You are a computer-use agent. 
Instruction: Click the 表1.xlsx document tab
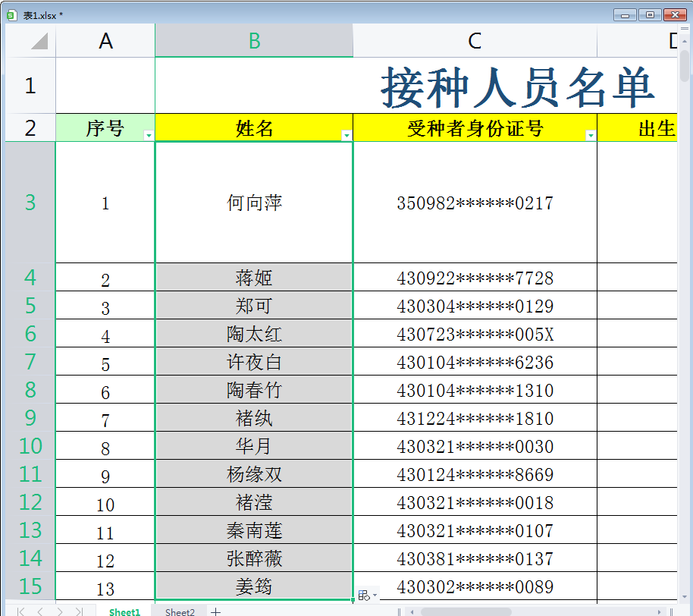click(x=42, y=14)
